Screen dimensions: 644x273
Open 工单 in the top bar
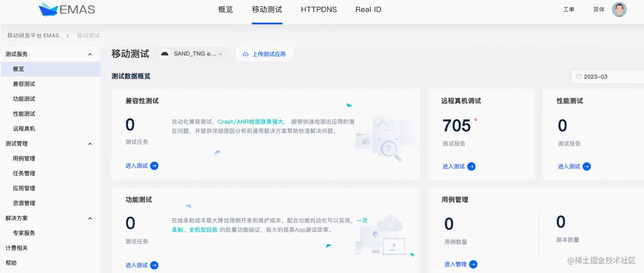click(569, 9)
